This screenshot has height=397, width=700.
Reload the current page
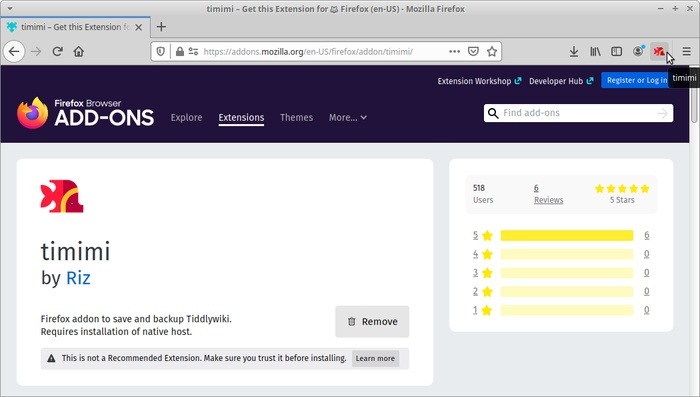pos(57,52)
